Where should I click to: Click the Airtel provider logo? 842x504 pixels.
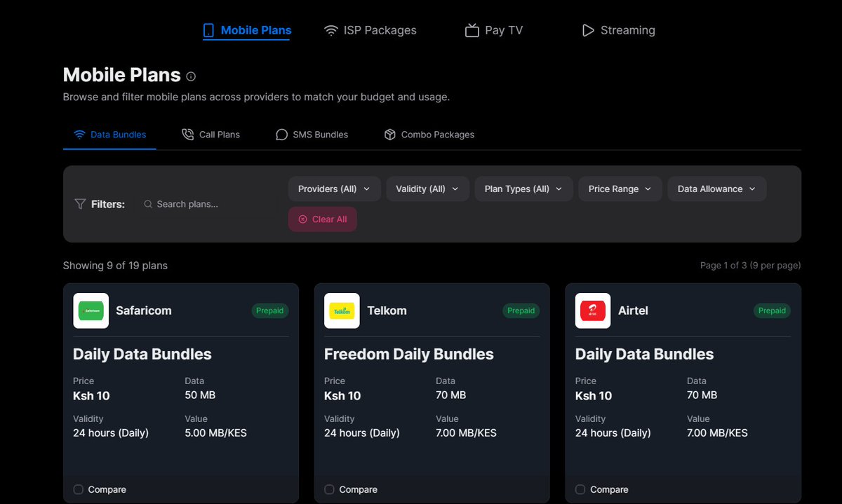[593, 311]
